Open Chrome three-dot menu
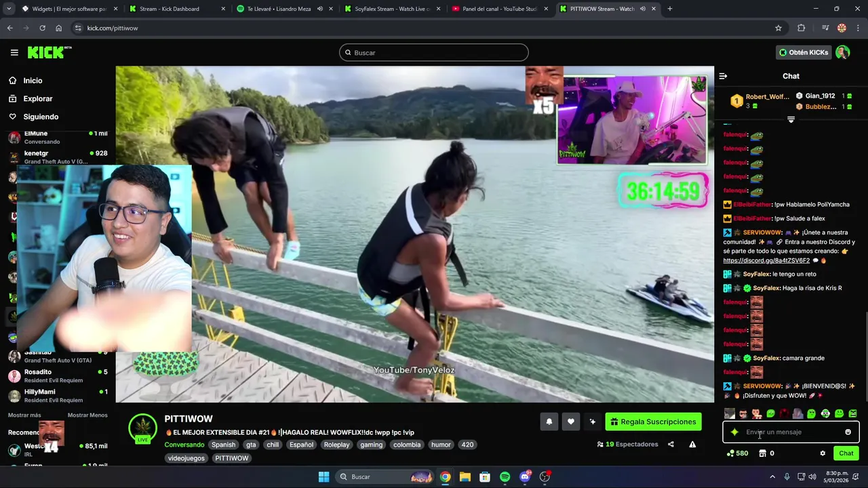This screenshot has width=868, height=488. point(858,28)
